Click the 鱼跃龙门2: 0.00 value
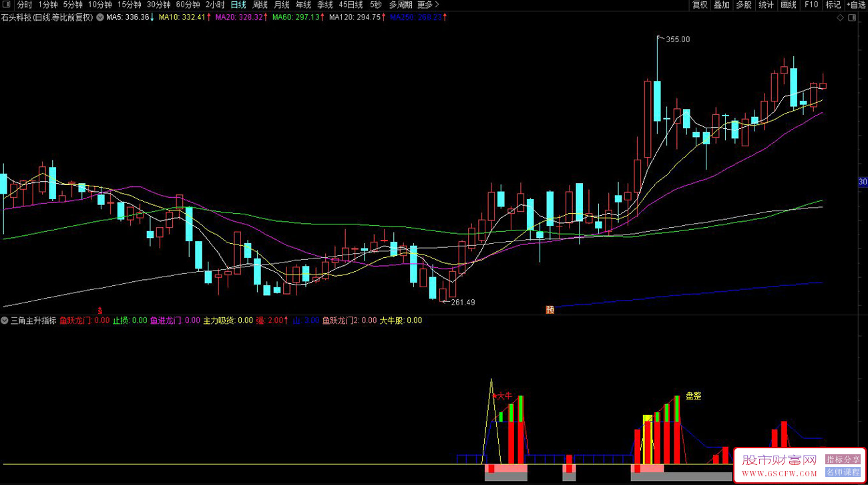Image resolution: width=868 pixels, height=485 pixels. (x=349, y=321)
